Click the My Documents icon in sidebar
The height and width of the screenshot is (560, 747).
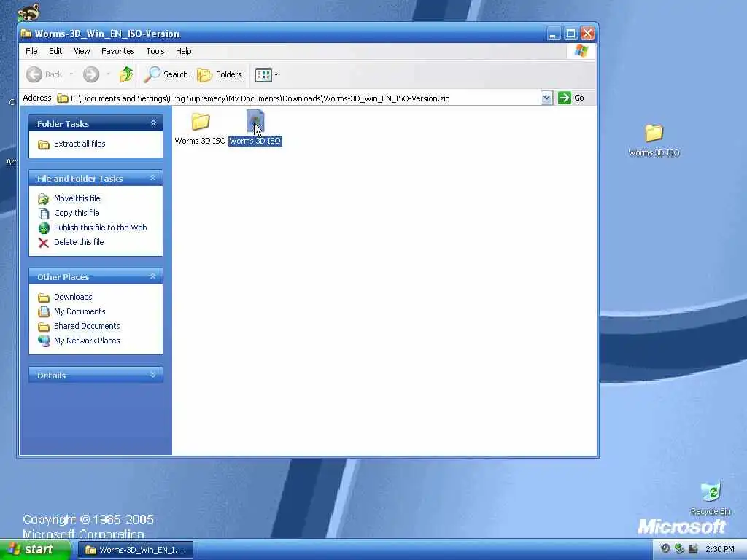[43, 312]
